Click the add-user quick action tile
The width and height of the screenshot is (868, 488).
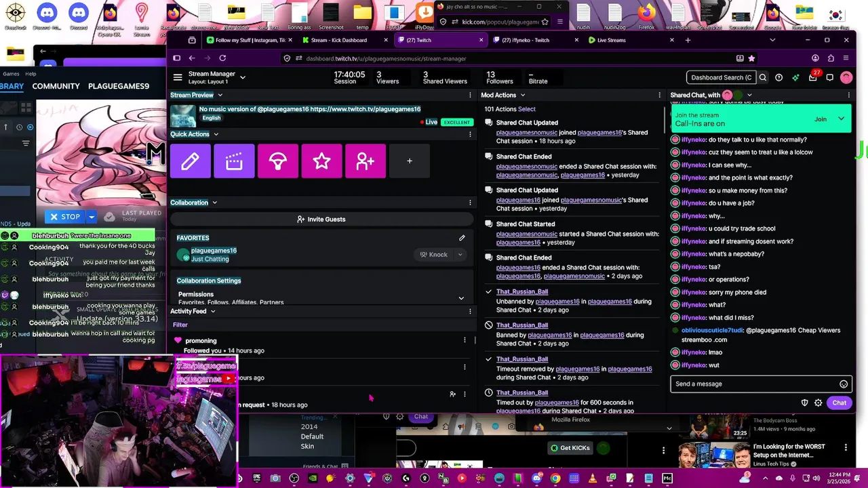[x=366, y=161]
